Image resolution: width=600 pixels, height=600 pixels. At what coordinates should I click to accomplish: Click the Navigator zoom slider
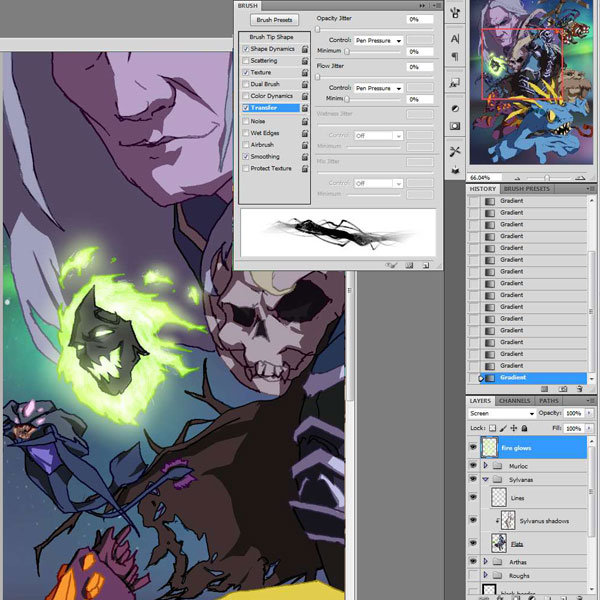[547, 178]
